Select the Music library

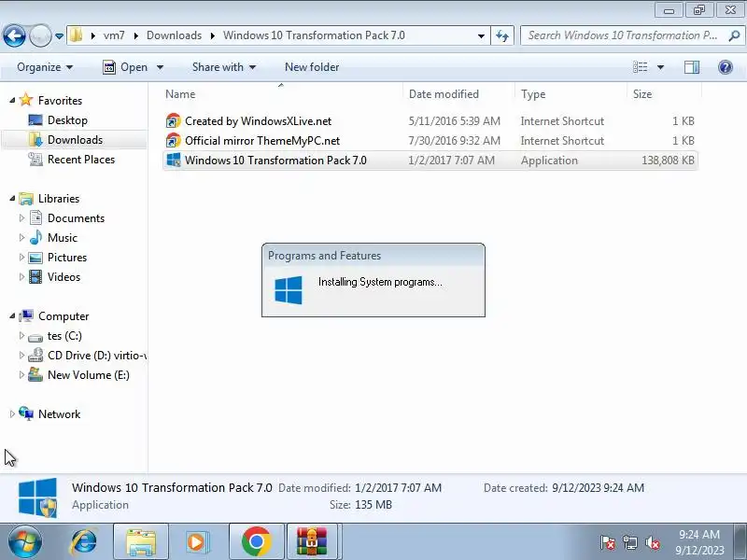point(62,238)
